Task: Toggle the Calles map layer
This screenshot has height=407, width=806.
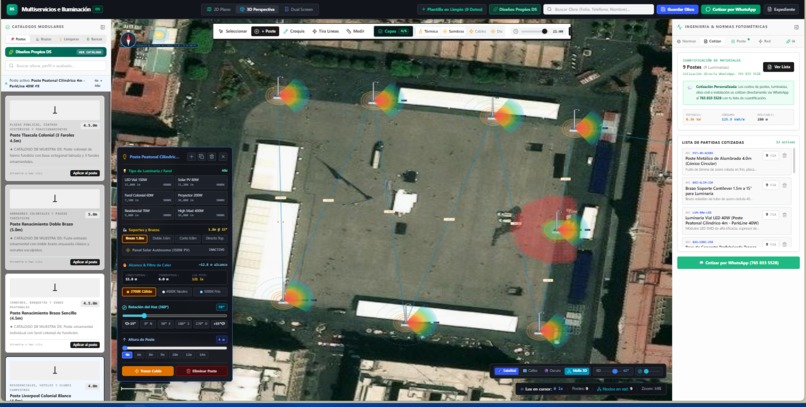Action: click(x=530, y=371)
